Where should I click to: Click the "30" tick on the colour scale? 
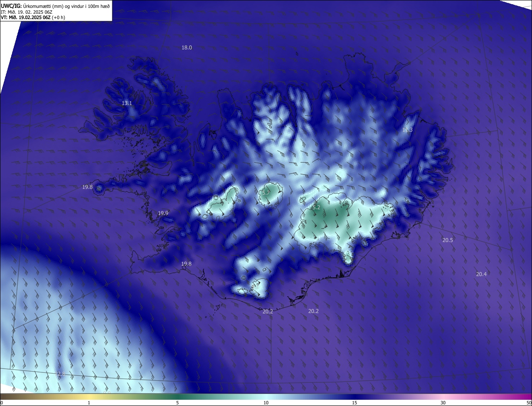tap(443, 403)
